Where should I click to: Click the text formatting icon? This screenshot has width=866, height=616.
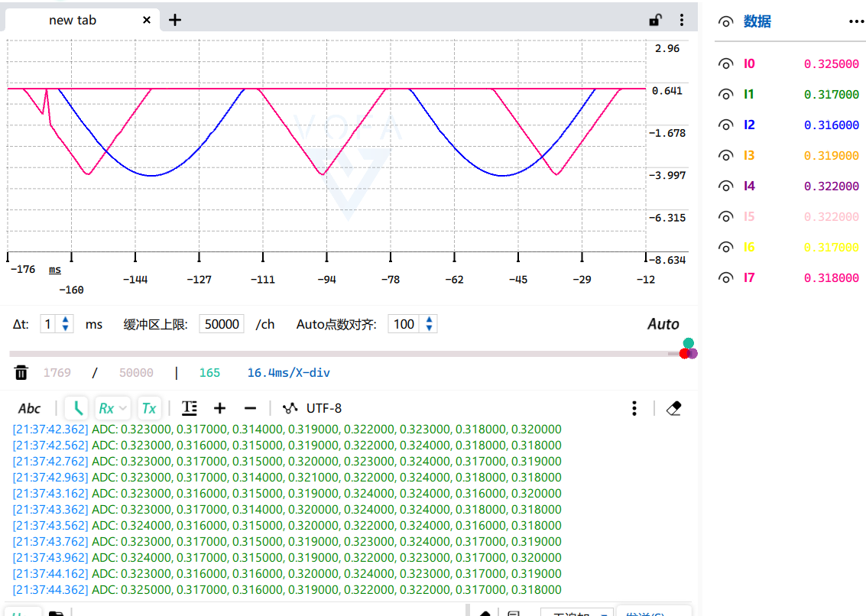190,408
